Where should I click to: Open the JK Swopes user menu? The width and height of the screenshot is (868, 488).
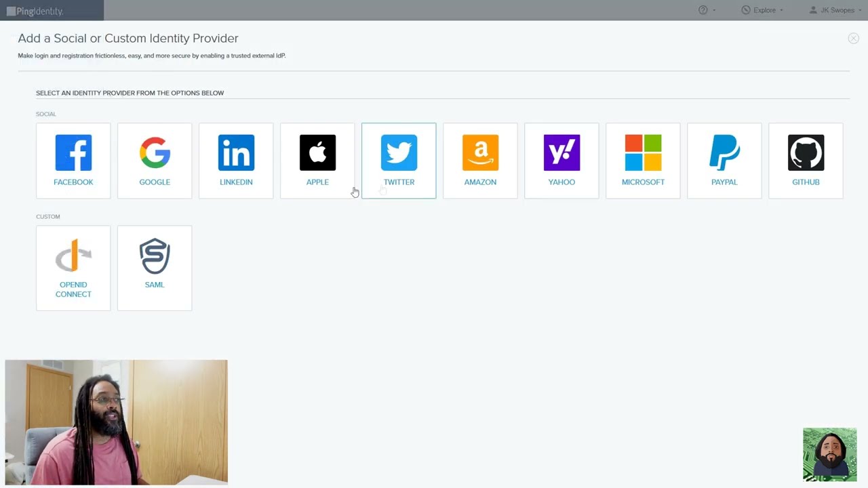pos(836,10)
